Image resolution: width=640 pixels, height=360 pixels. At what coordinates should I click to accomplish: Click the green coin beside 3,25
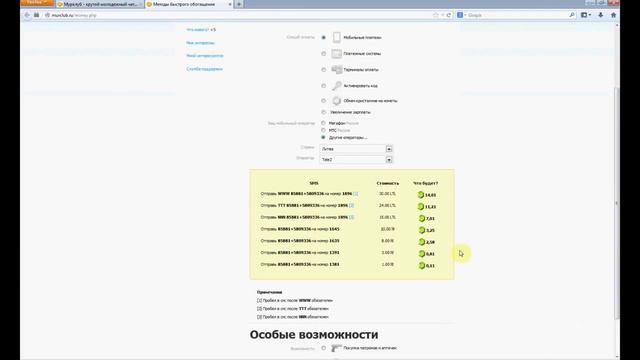click(x=422, y=230)
